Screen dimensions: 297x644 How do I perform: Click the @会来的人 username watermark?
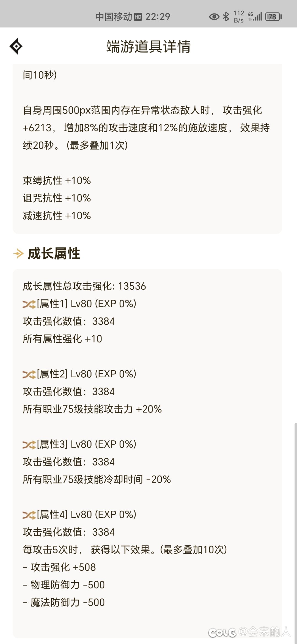(265, 632)
